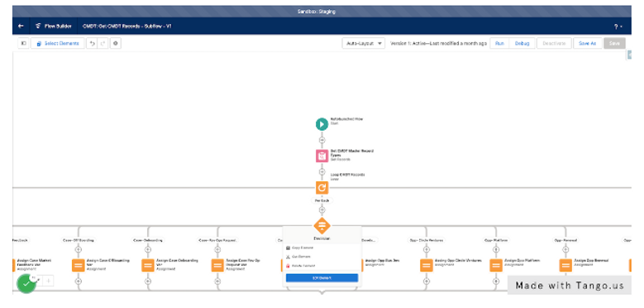This screenshot has width=644, height=308.
Task: Select the Autolaunched Flow Start icon
Action: (x=322, y=124)
